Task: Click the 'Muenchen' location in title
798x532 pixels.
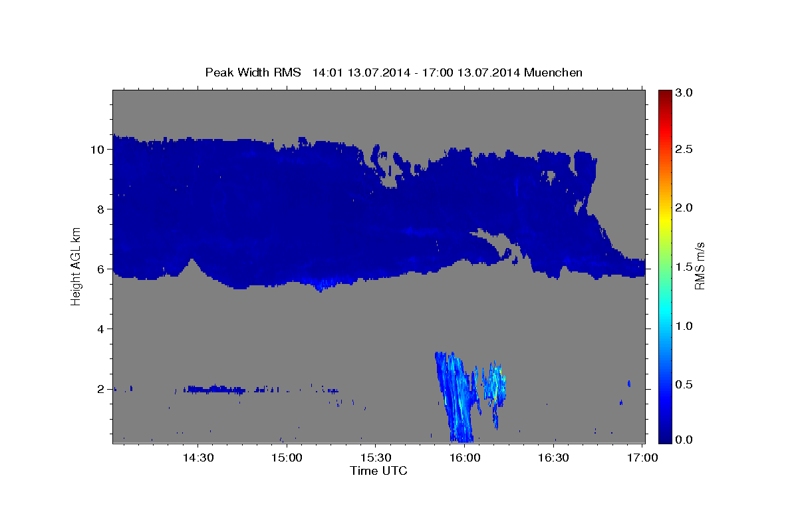Action: (x=553, y=72)
